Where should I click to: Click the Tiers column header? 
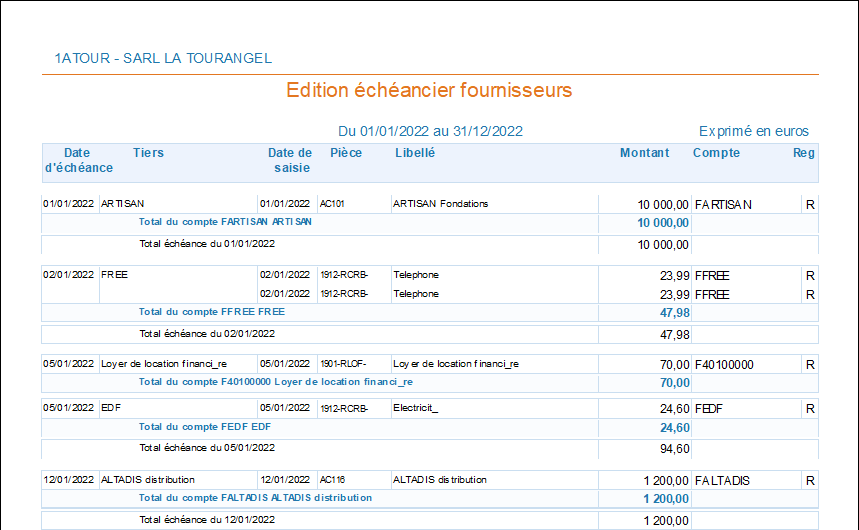[x=148, y=153]
